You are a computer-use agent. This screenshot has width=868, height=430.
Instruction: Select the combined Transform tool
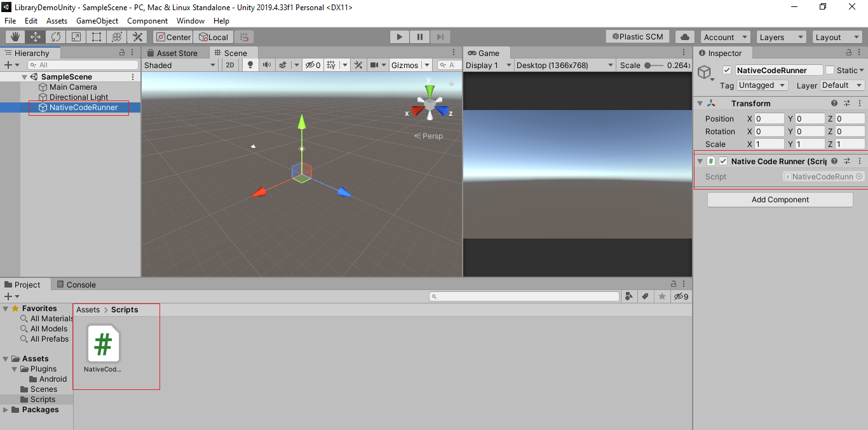pos(116,37)
